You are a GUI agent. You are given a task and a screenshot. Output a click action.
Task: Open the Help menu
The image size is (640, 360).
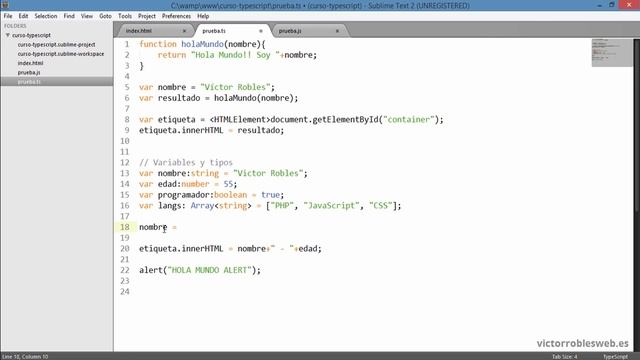pyautogui.click(x=203, y=16)
